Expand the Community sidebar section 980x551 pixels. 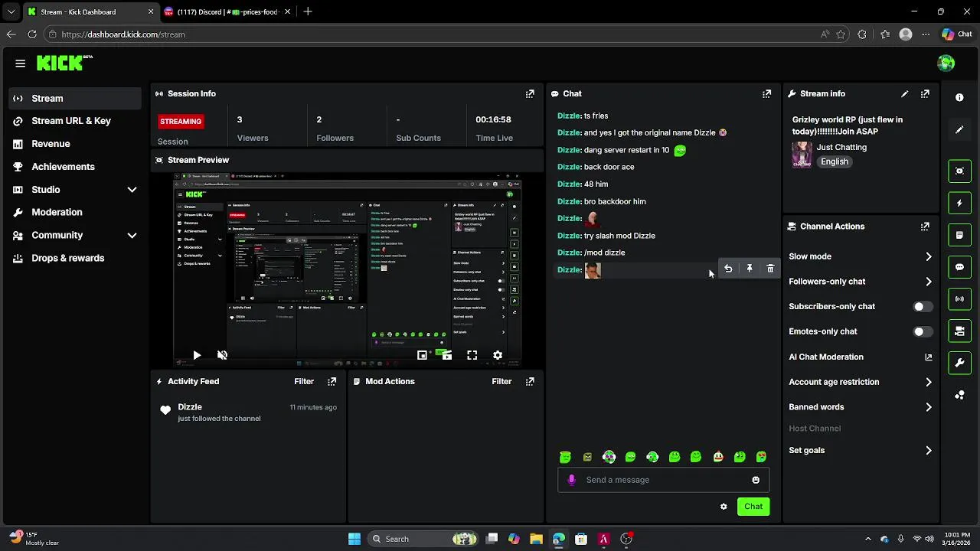132,236
